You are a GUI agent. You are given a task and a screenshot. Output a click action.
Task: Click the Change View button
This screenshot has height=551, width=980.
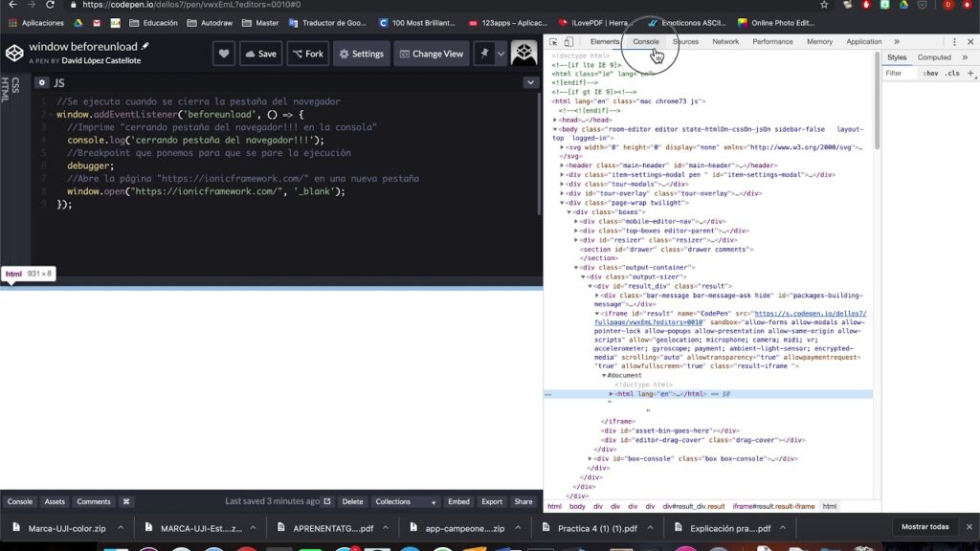[x=432, y=54]
